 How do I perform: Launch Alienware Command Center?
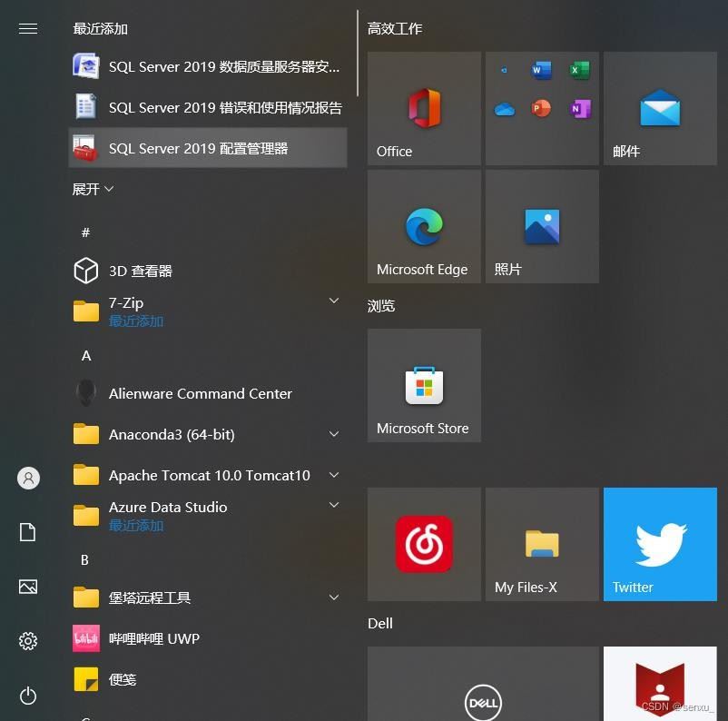pyautogui.click(x=208, y=393)
